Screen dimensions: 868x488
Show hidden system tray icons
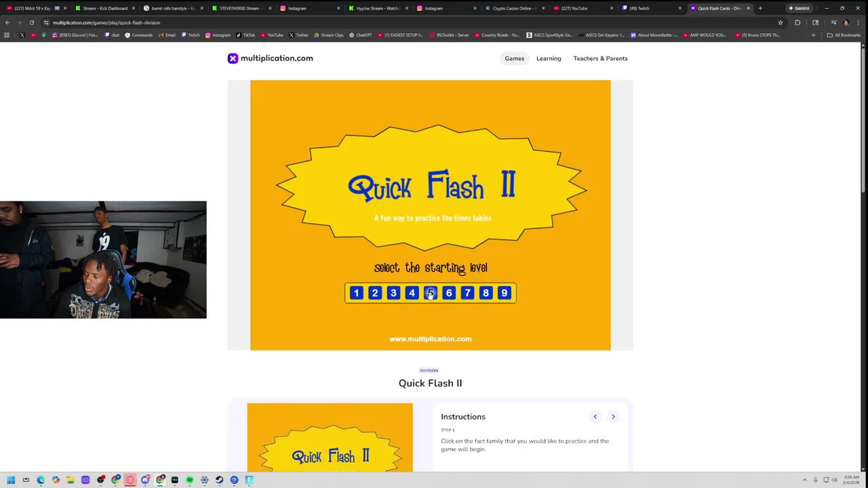point(805,480)
